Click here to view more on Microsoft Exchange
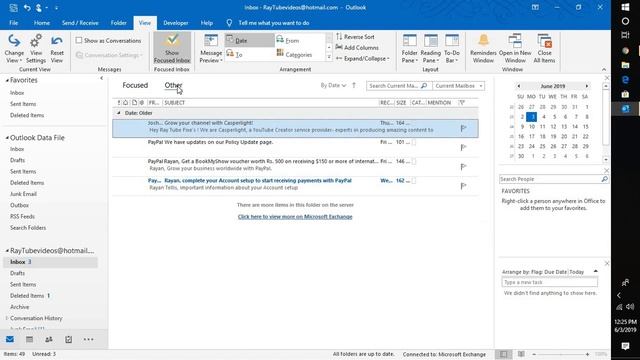 tap(295, 217)
